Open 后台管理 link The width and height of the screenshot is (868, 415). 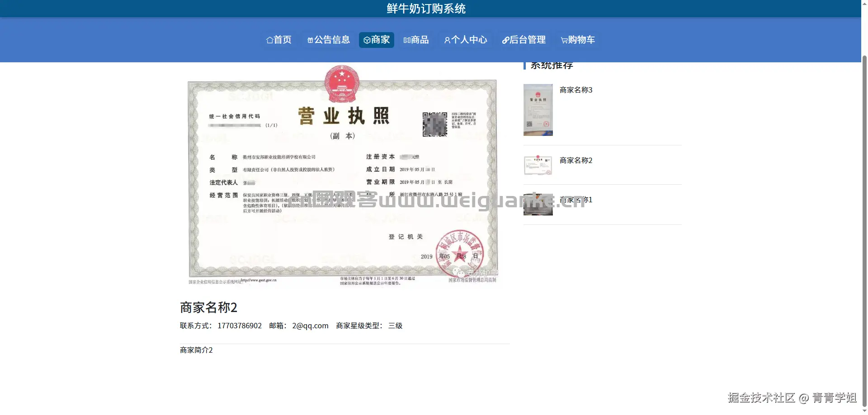point(524,40)
